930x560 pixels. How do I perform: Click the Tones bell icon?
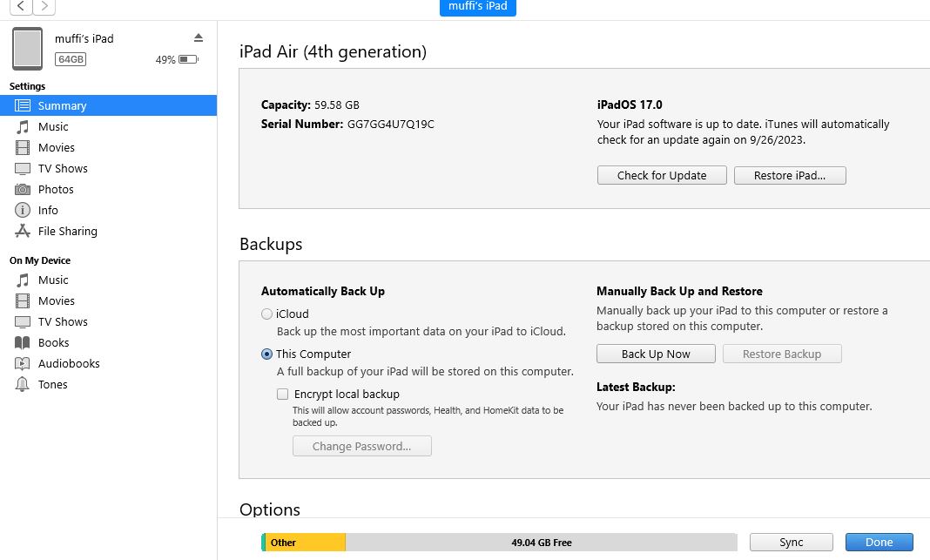pos(23,384)
